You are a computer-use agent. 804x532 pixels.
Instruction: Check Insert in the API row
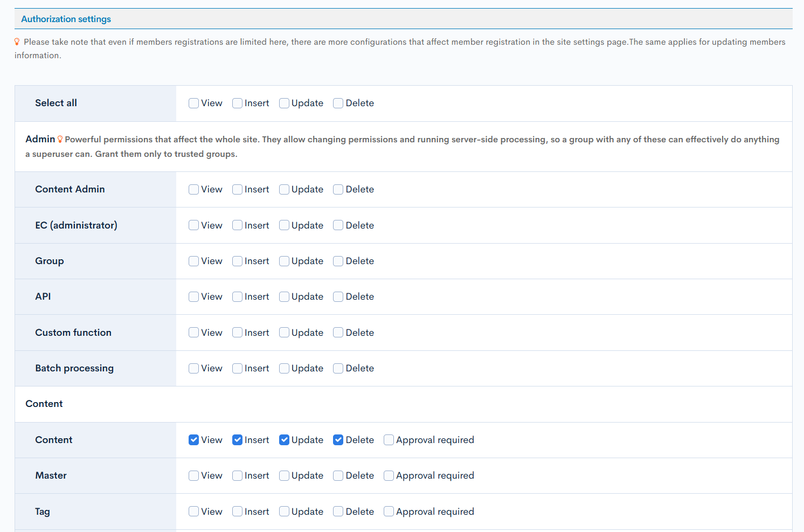[x=237, y=296]
